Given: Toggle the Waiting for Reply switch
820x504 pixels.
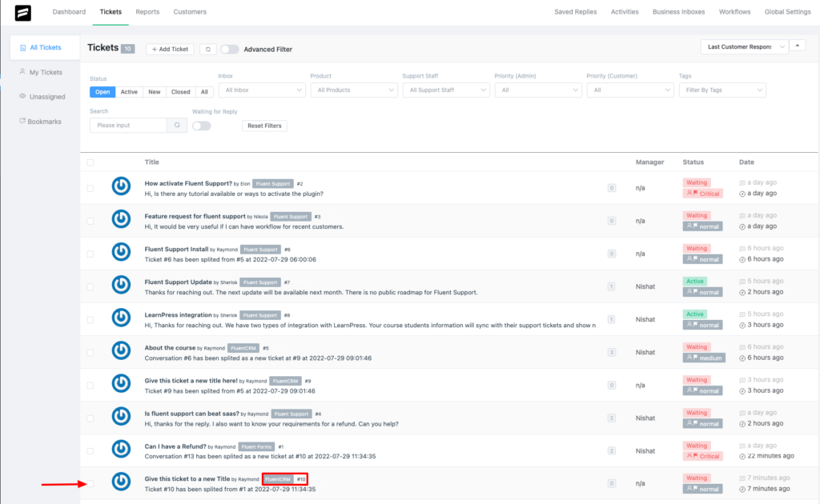Looking at the screenshot, I should (x=201, y=126).
